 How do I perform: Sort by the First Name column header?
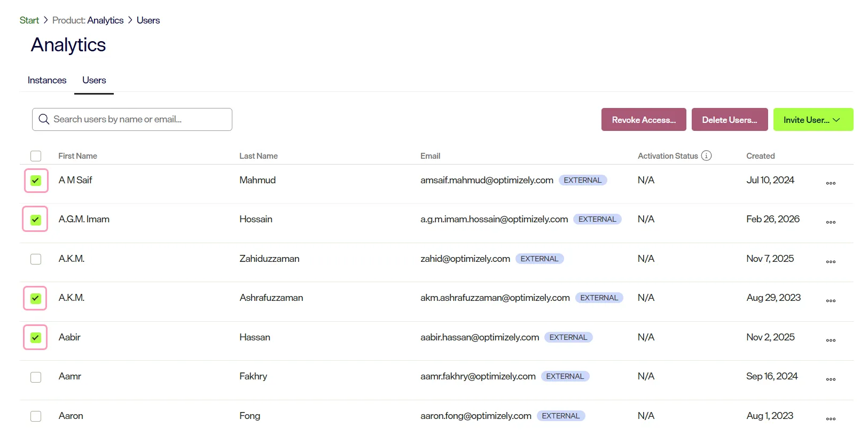pos(77,156)
